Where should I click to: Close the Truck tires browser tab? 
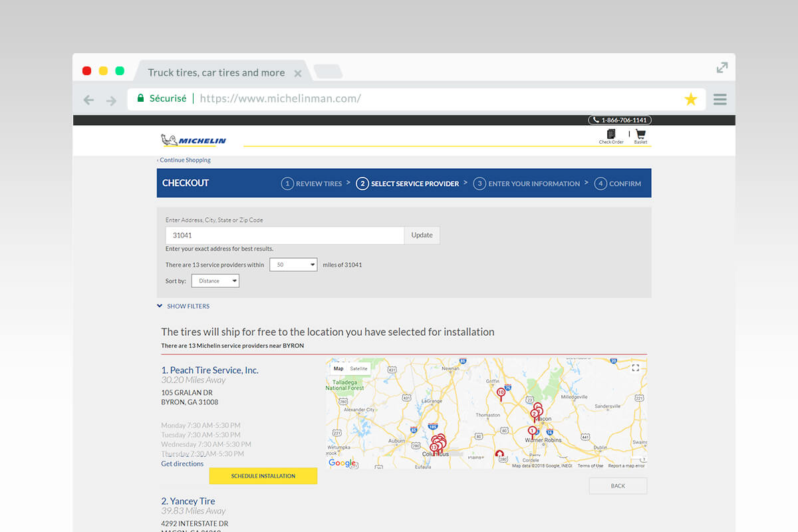coord(298,73)
